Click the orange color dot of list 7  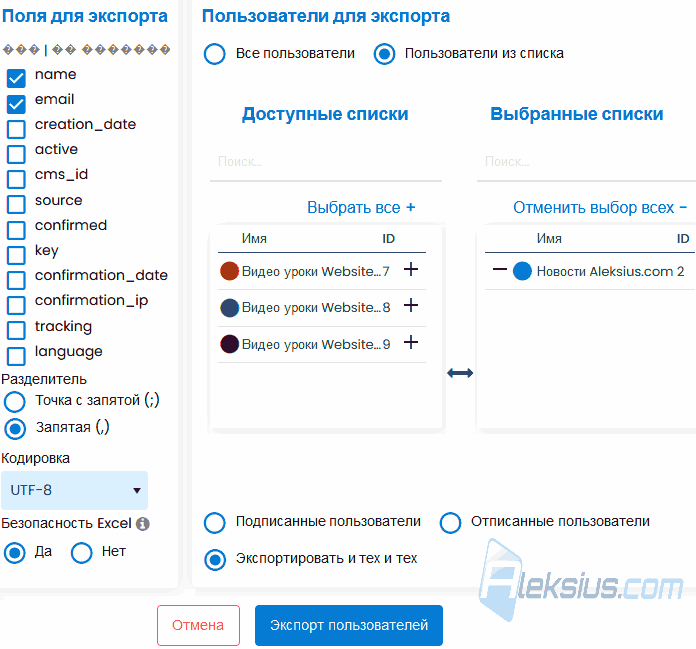229,271
